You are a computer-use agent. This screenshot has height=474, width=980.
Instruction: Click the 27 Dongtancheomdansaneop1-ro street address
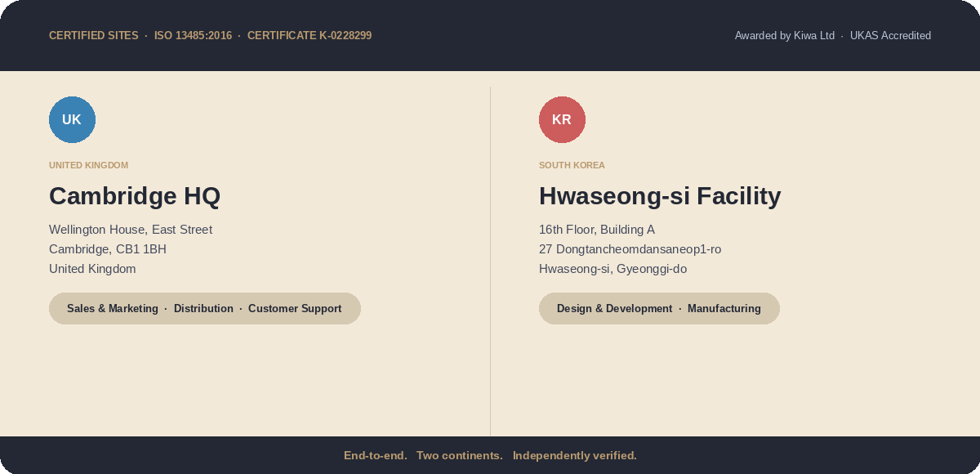click(630, 249)
